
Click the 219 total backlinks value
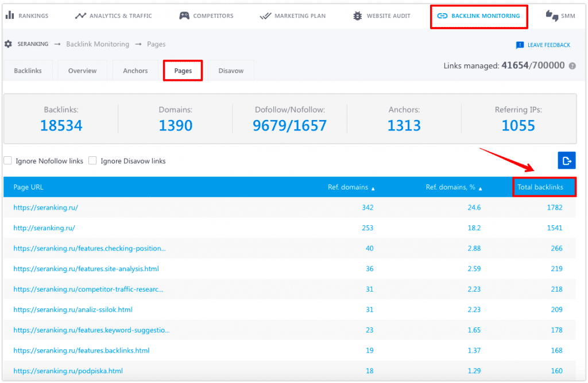click(556, 269)
